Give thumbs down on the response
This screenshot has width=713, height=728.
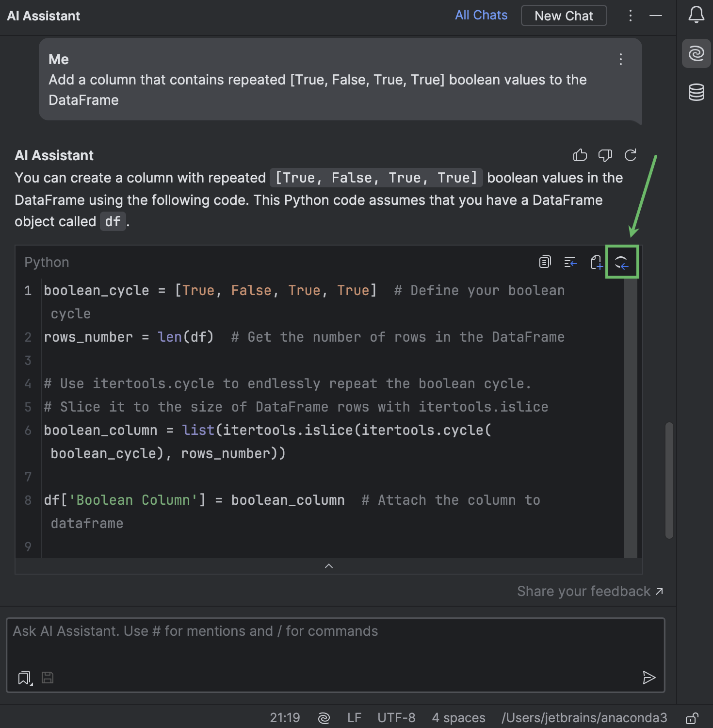(605, 155)
